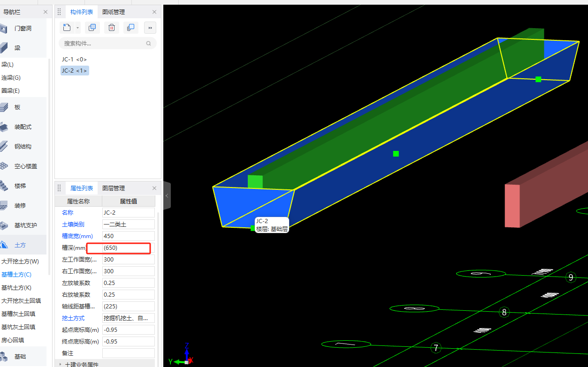Show more component list tools
This screenshot has width=588, height=367.
coord(150,28)
